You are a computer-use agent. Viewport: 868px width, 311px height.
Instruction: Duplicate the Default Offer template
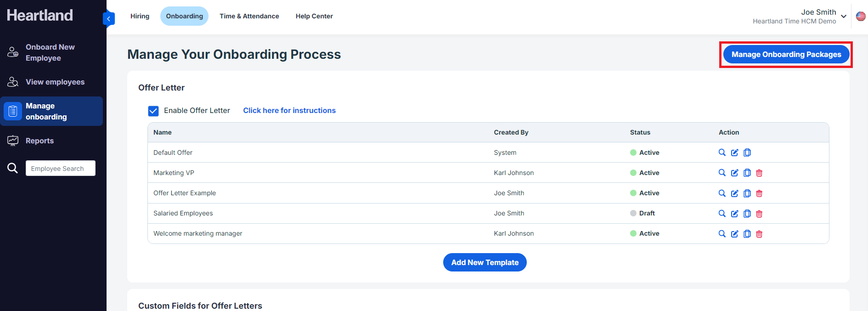click(747, 153)
